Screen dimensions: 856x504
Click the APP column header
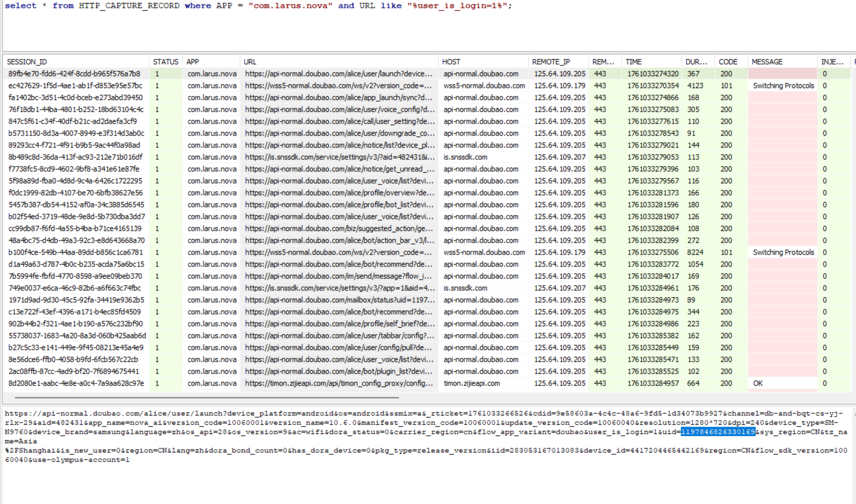[x=192, y=62]
